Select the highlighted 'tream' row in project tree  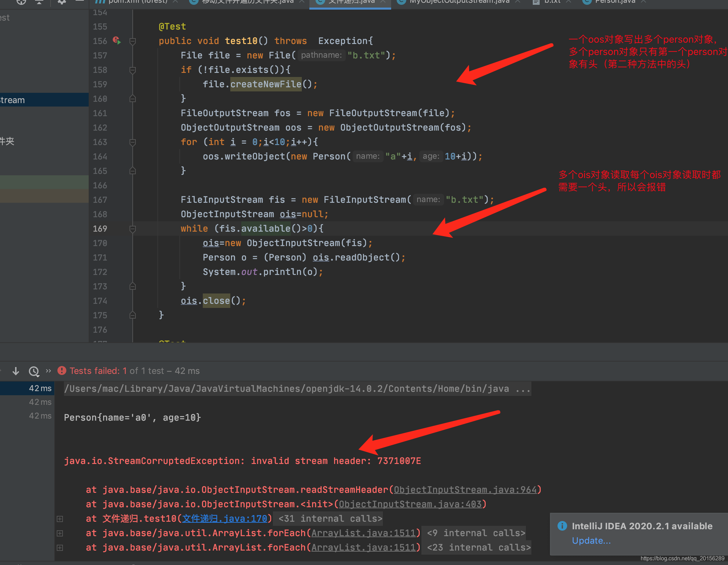pyautogui.click(x=44, y=100)
